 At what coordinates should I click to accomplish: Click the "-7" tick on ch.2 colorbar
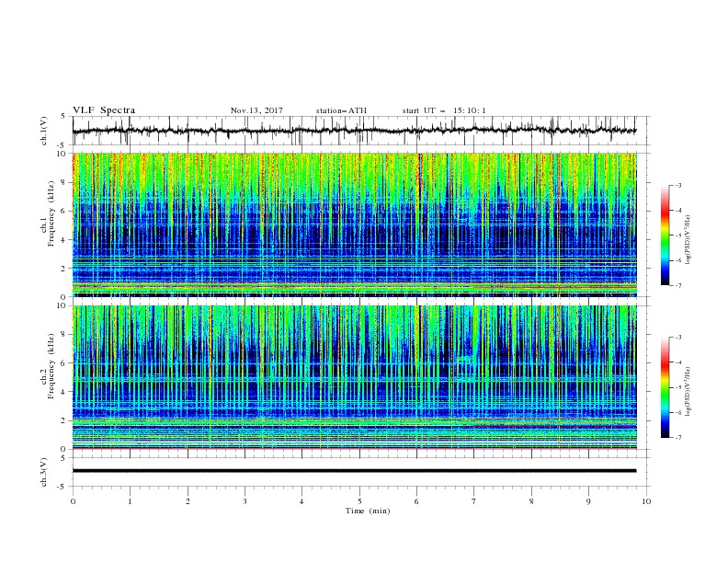(677, 437)
